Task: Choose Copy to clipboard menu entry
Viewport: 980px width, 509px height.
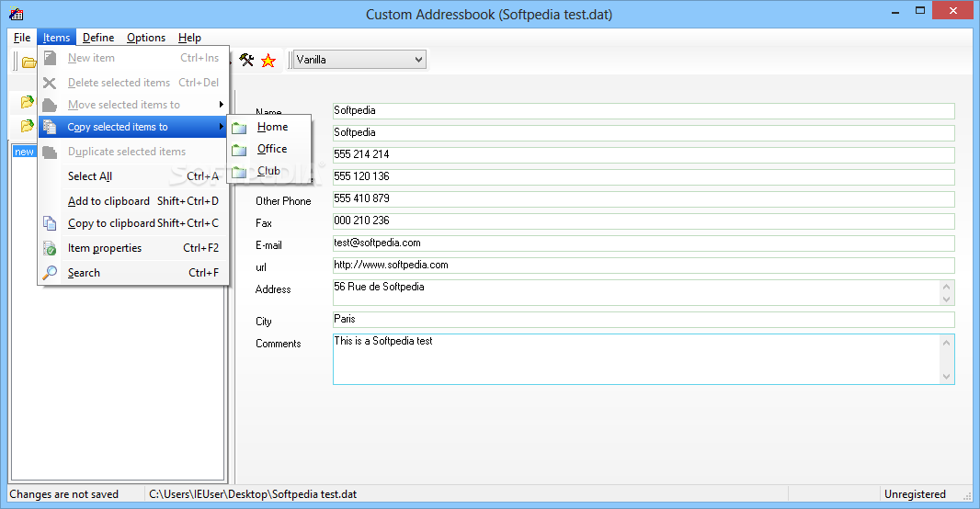Action: [133, 223]
